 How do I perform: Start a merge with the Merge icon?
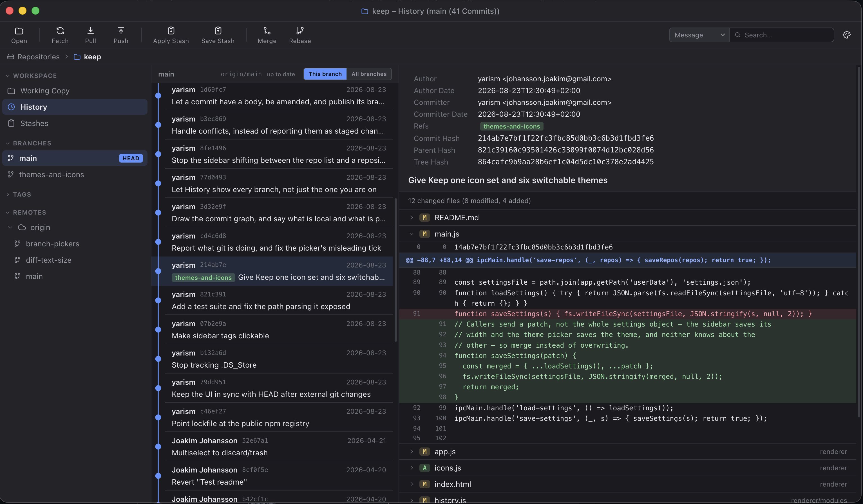[x=267, y=31]
